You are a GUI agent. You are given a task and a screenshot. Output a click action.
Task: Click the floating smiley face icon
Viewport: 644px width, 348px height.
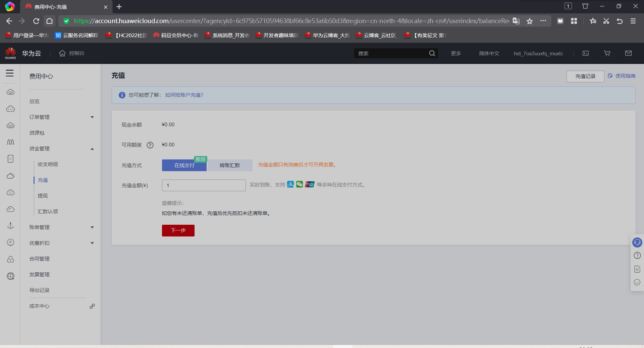[637, 282]
